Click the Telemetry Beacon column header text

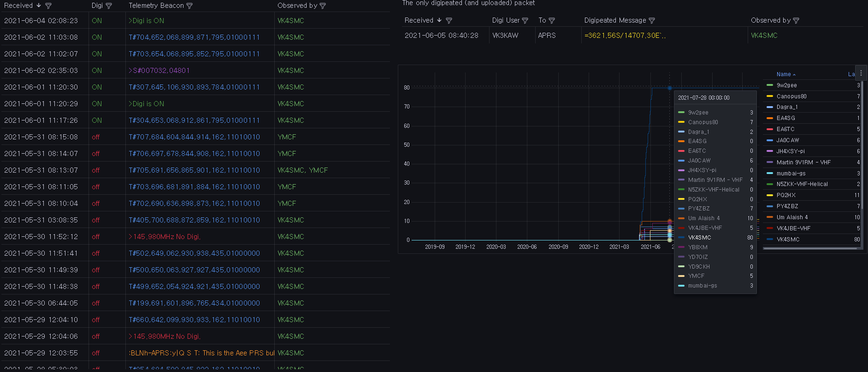(156, 6)
